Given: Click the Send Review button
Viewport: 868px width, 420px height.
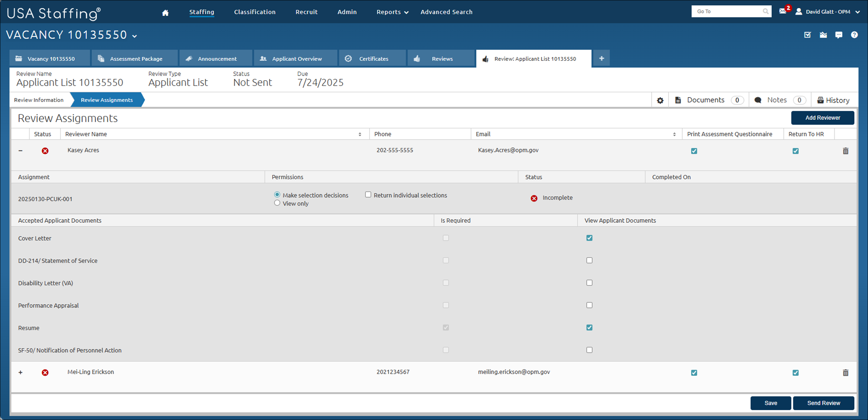Looking at the screenshot, I should click(823, 403).
